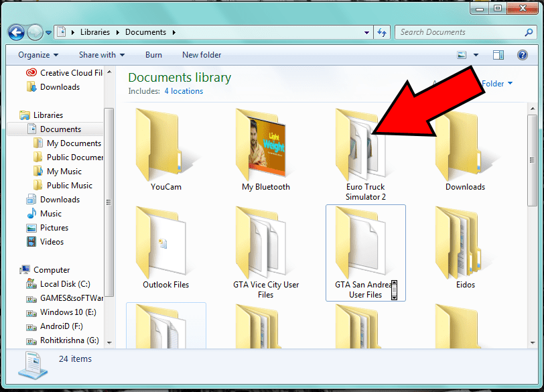Viewport: 544px width, 392px height.
Task: Select Computer in the navigation pane
Action: pos(45,270)
